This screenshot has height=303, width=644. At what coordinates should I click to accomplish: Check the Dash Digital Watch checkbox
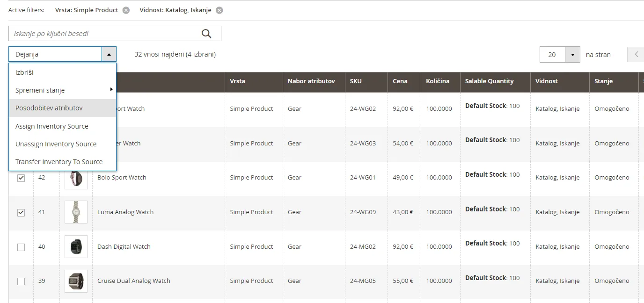pos(21,247)
